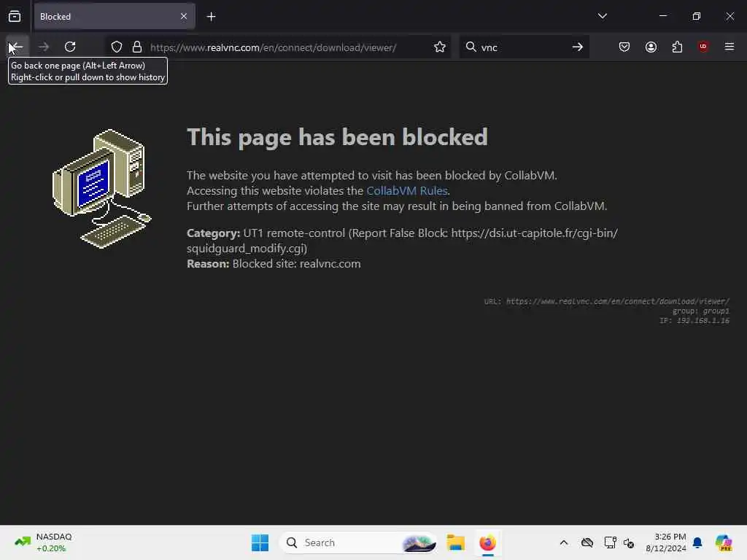Bookmark this page with the star
The width and height of the screenshot is (747, 560).
point(440,47)
